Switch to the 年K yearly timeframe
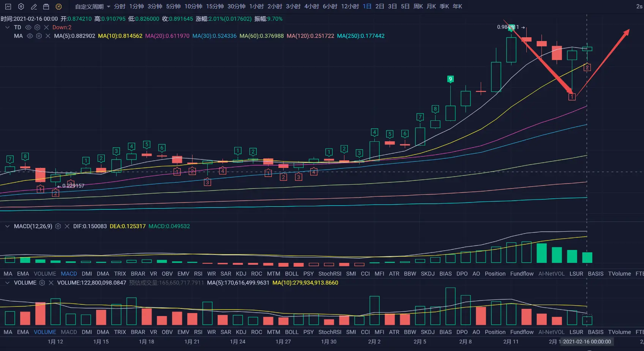Screen dimensions: 644x351 pos(457,6)
